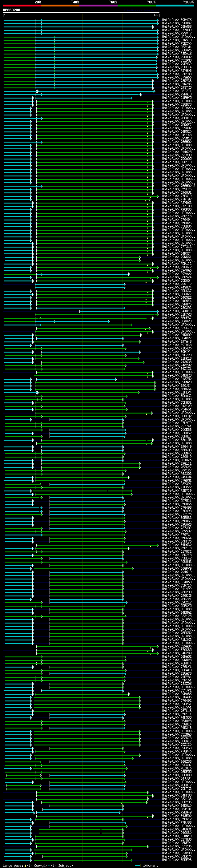Select UniRef100_B8NQL4 label
The image size is (197, 868).
click(x=176, y=437)
